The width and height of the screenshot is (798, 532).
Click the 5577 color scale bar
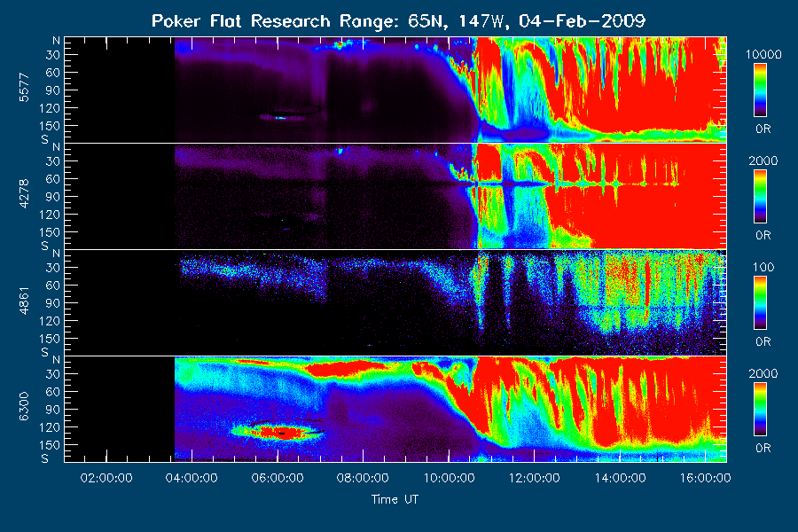point(761,90)
